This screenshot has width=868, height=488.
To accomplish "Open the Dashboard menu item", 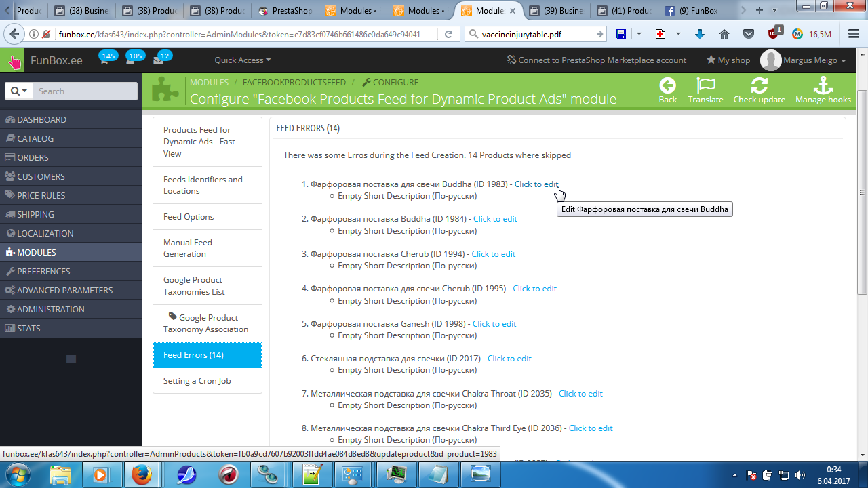I will coord(71,119).
